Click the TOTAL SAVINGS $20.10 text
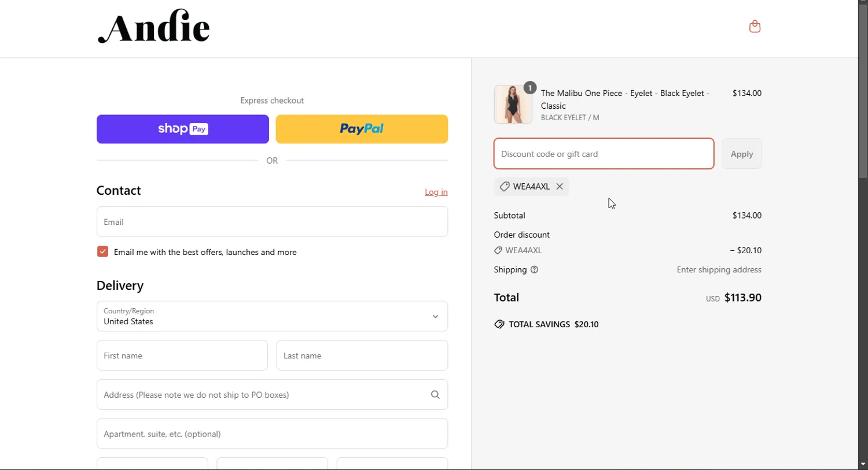 554,324
